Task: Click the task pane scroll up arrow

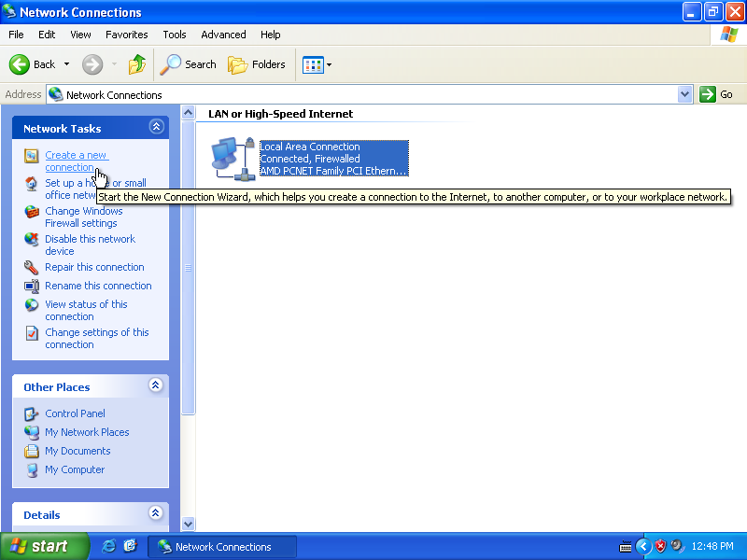Action: click(189, 113)
